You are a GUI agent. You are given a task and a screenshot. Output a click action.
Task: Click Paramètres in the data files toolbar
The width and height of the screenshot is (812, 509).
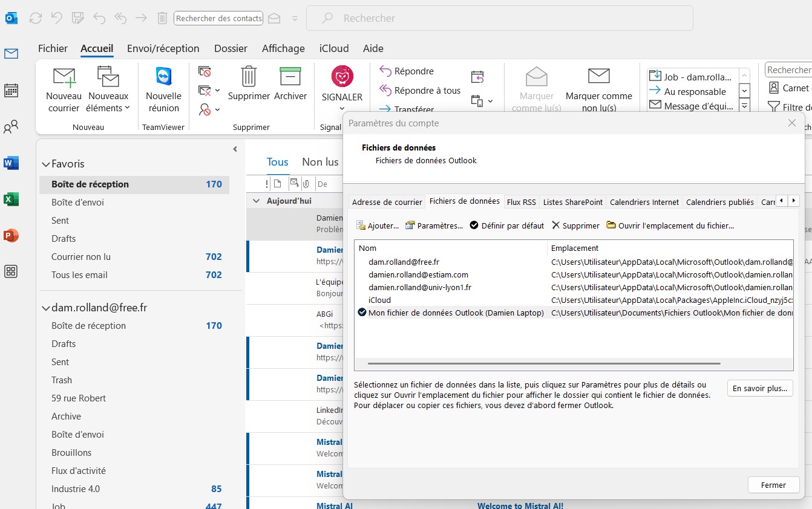click(x=434, y=225)
